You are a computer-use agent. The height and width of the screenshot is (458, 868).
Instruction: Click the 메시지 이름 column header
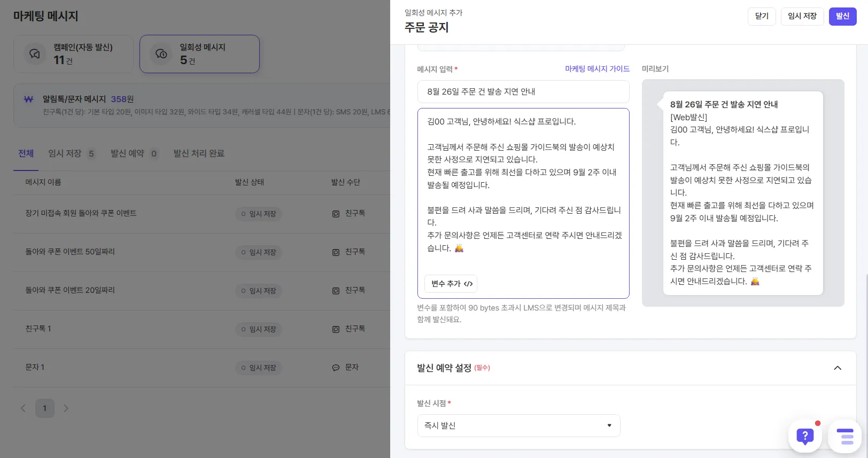tap(43, 182)
